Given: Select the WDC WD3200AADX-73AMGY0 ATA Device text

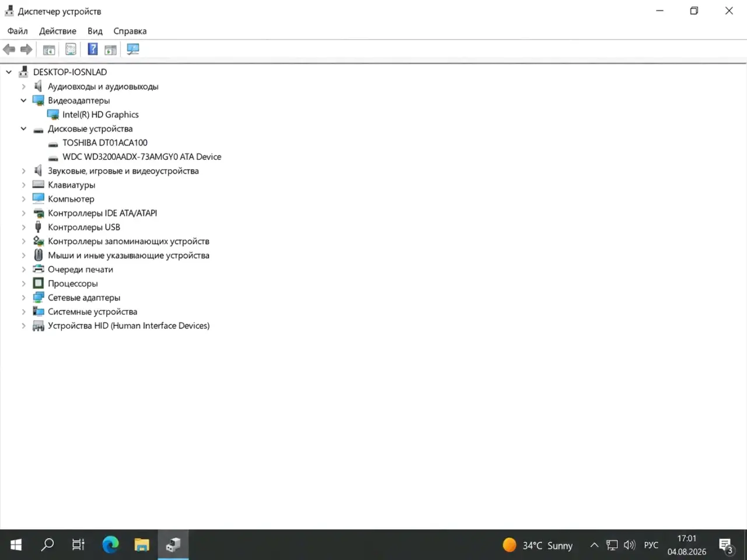Looking at the screenshot, I should [142, 156].
